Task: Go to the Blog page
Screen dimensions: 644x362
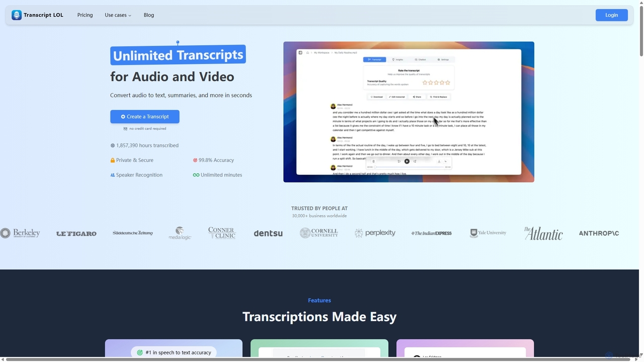Action: (x=149, y=15)
